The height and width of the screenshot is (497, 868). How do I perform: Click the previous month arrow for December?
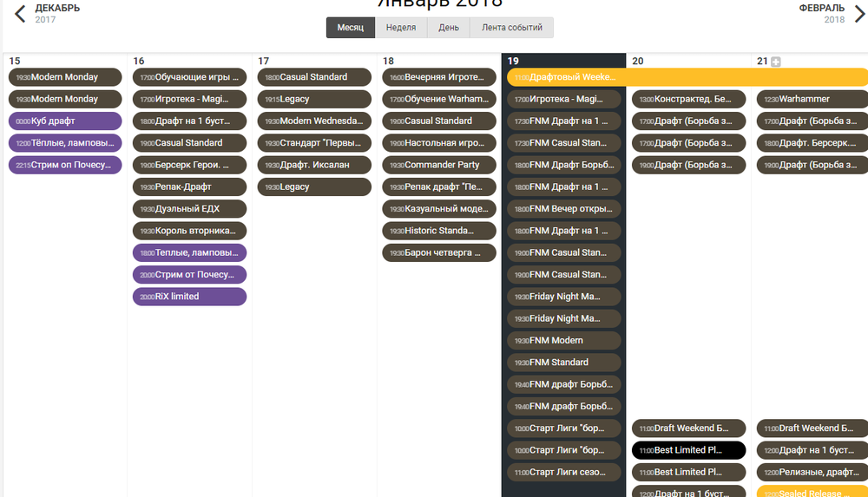[x=19, y=13]
